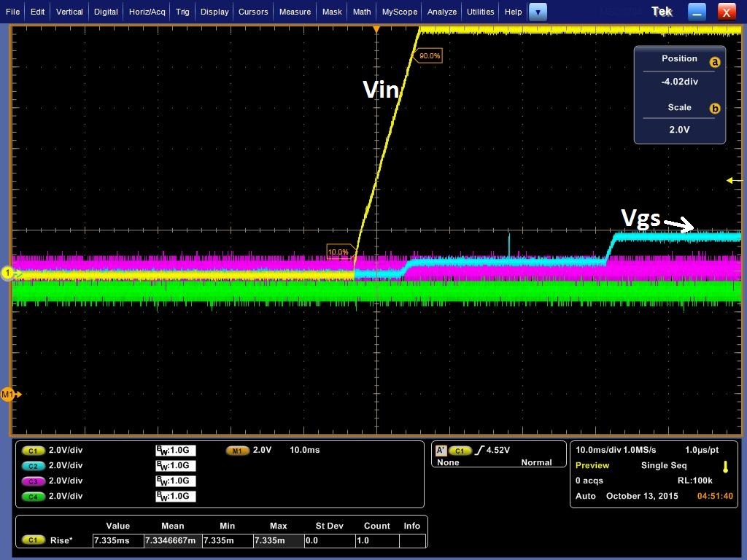This screenshot has width=747, height=560.
Task: Click C3 bandwidth Bw:1.0G field
Action: [x=175, y=481]
